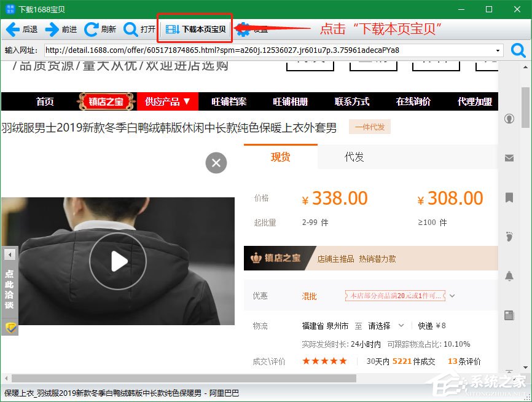Expand the 供应产品 dropdown menu
The height and width of the screenshot is (402, 532).
[x=168, y=101]
